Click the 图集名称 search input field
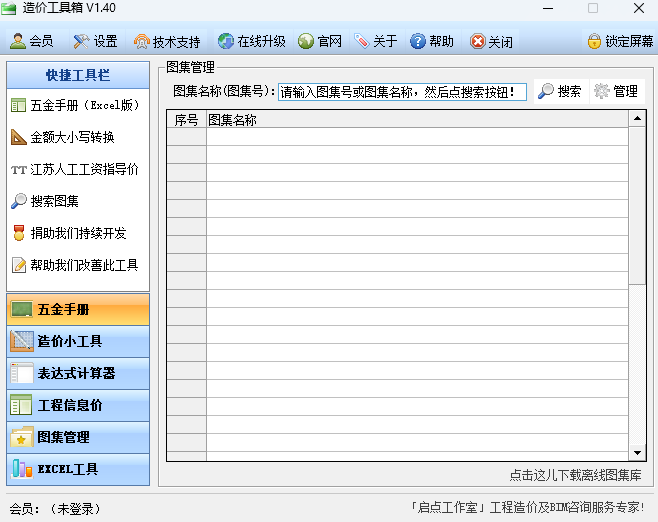 402,91
